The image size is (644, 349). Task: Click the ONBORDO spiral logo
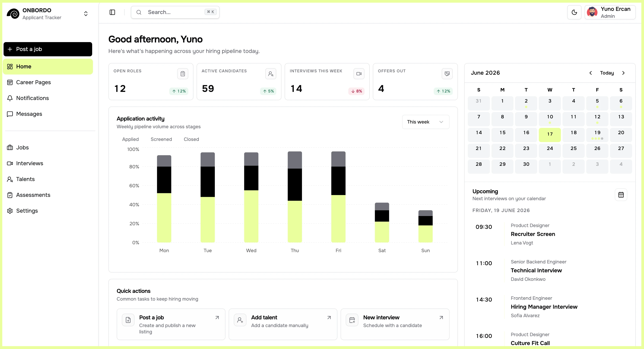[13, 14]
